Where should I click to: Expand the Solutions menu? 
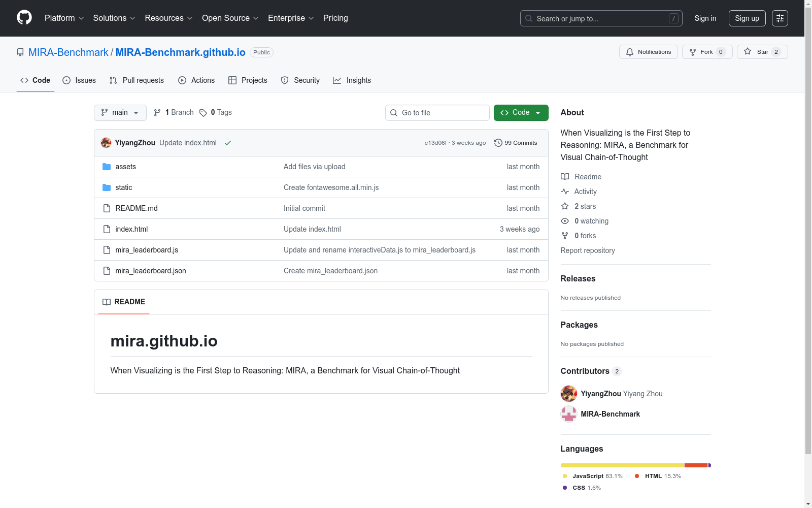(114, 18)
